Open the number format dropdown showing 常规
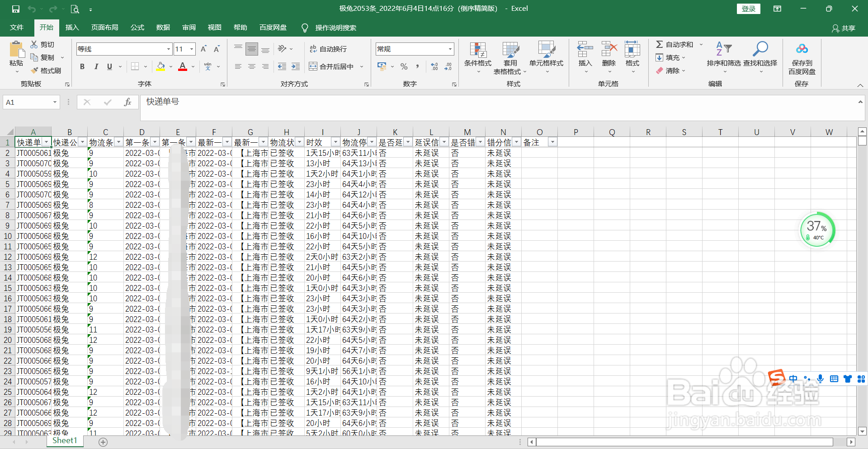Image resolution: width=868 pixels, height=449 pixels. point(450,49)
